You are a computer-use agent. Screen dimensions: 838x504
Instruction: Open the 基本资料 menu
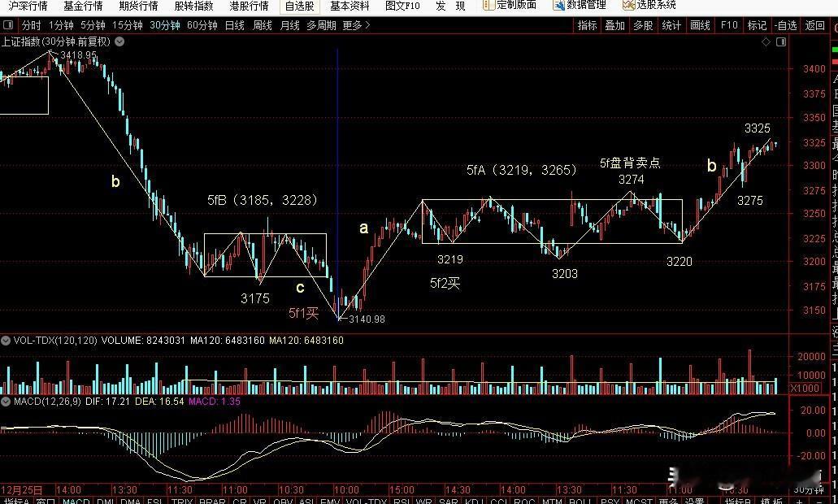350,6
